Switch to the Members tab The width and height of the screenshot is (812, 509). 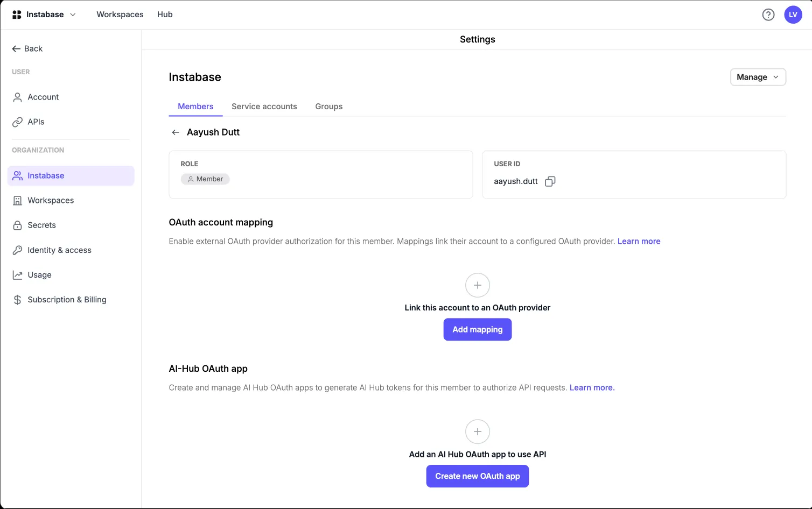[x=195, y=107]
